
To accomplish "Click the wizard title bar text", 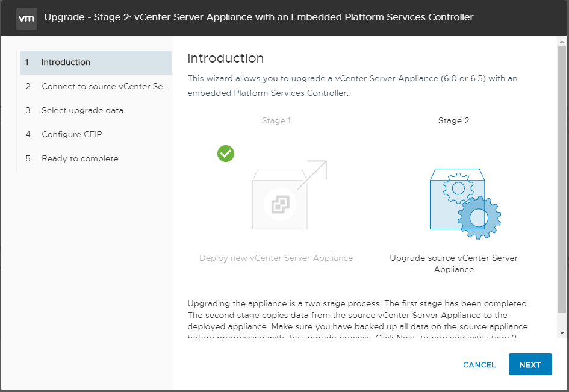I will (x=259, y=17).
